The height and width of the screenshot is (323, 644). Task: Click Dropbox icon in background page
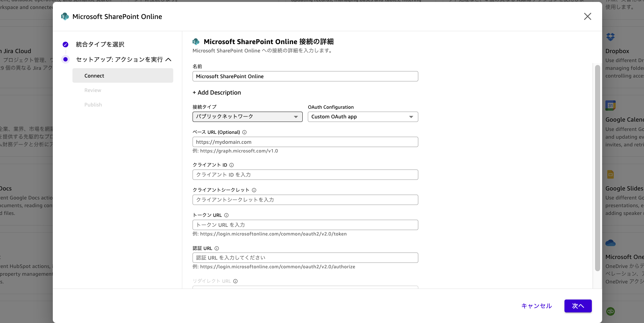point(610,37)
